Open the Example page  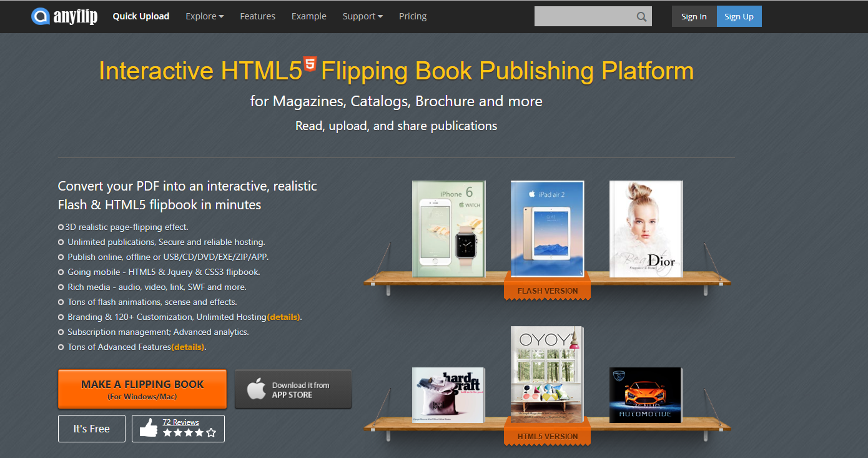coord(309,16)
